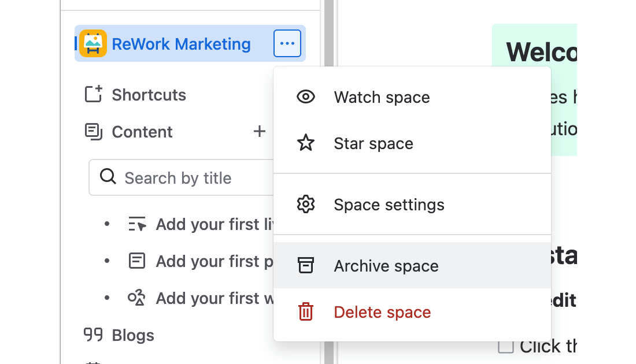This screenshot has height=364, width=636.
Task: Expand Content with the plus button
Action: 259,131
